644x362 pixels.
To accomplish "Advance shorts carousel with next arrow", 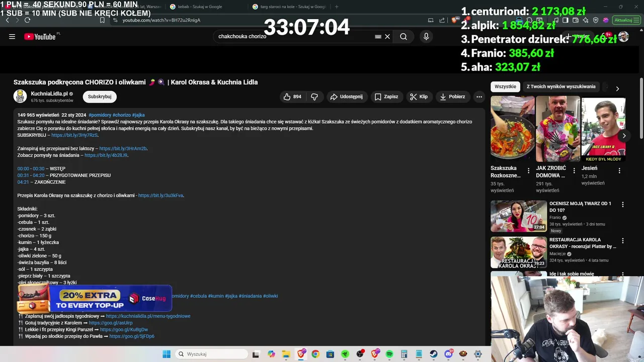I will point(624,136).
